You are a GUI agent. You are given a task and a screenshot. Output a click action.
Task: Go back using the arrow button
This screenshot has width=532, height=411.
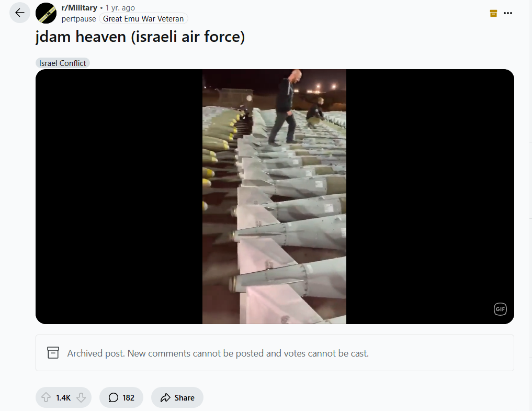(20, 13)
